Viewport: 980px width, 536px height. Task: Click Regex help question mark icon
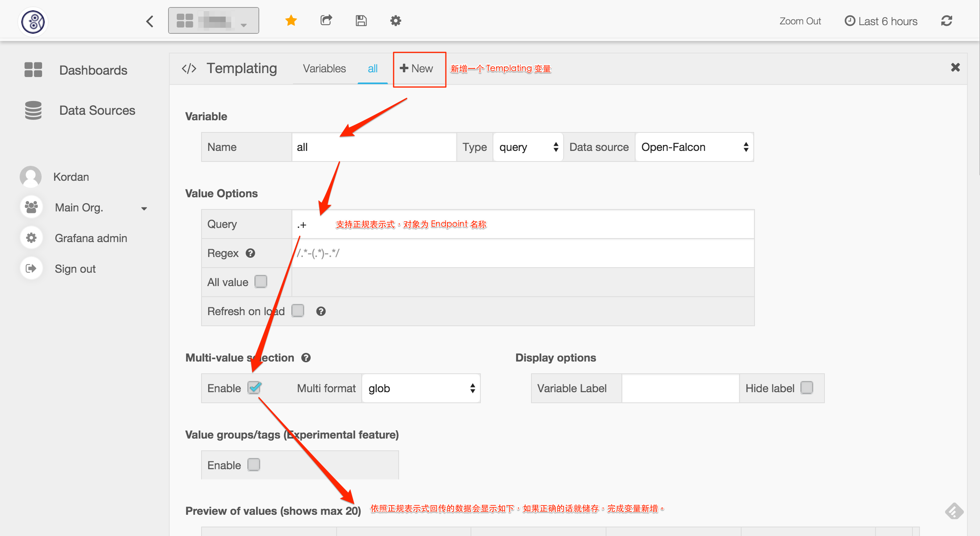point(250,253)
